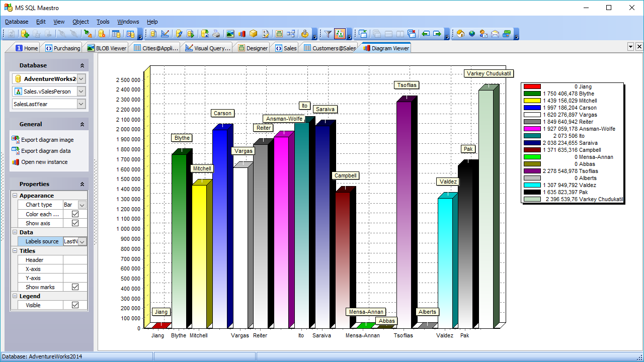Click the envelope mail icon in toolbar
This screenshot has height=362, width=644.
[x=495, y=34]
